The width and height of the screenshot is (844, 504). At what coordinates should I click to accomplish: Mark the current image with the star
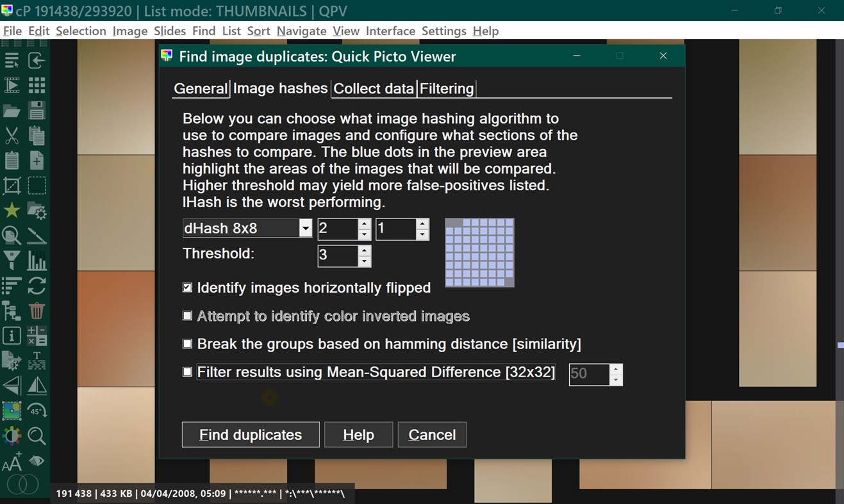tap(12, 210)
